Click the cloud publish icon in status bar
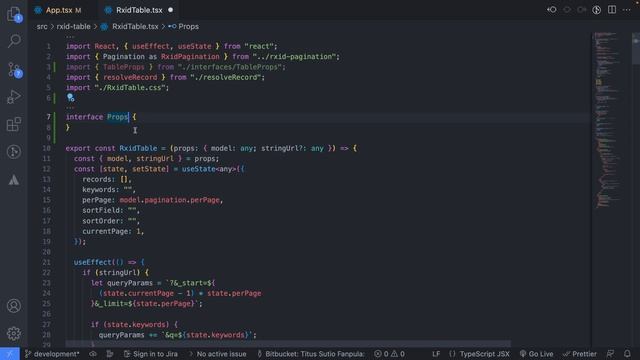Screen dimensions: 640x360 [x=93, y=354]
